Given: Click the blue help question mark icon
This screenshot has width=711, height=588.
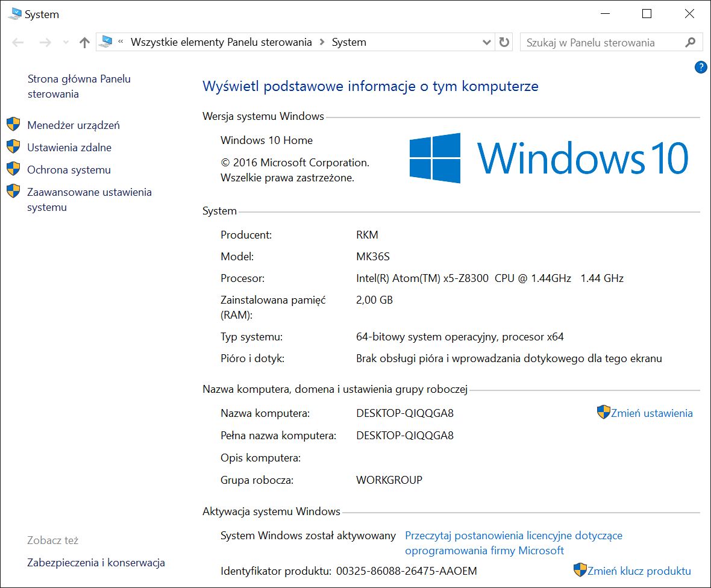Looking at the screenshot, I should (x=701, y=67).
